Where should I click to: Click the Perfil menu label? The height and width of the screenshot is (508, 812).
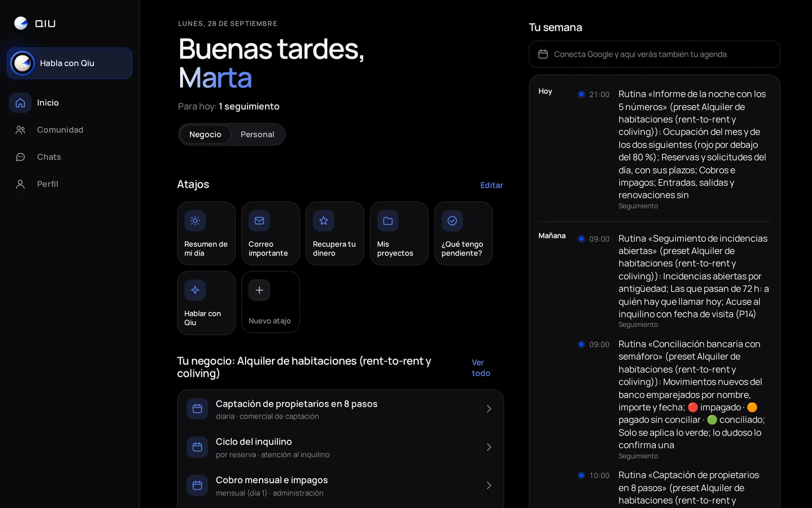[x=48, y=184]
